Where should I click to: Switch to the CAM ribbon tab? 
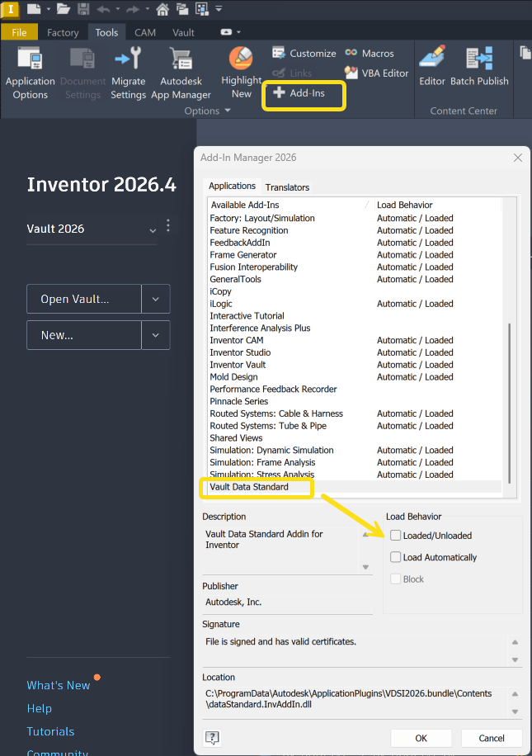tap(145, 32)
